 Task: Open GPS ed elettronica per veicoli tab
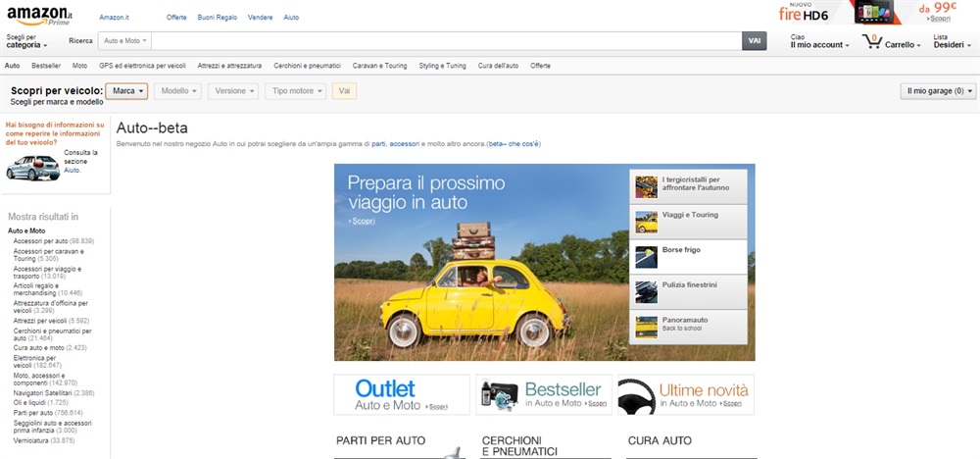pyautogui.click(x=142, y=66)
